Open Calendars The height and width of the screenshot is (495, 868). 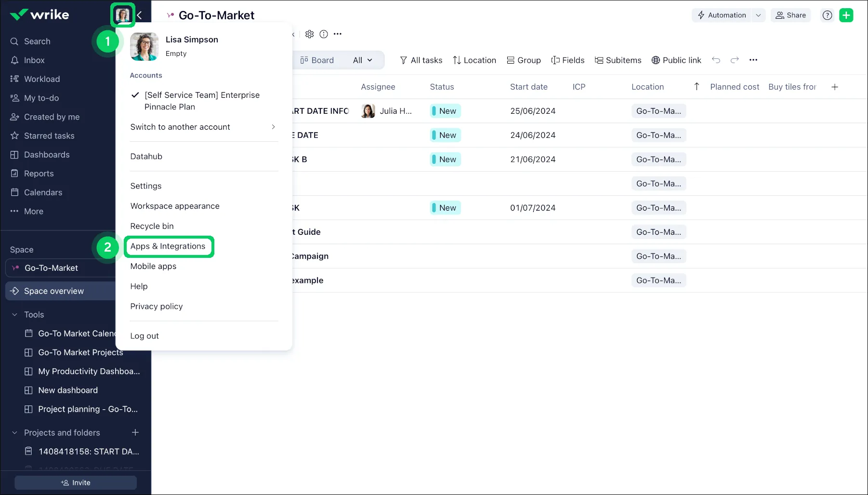(43, 192)
